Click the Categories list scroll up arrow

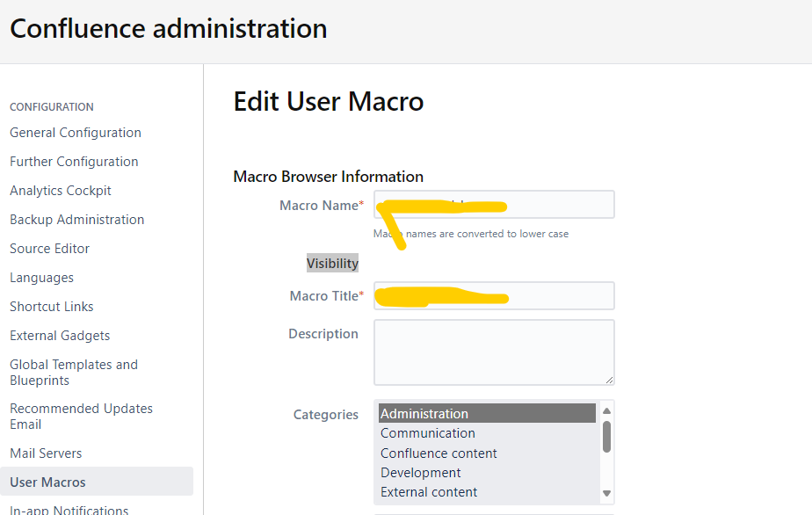pyautogui.click(x=606, y=412)
